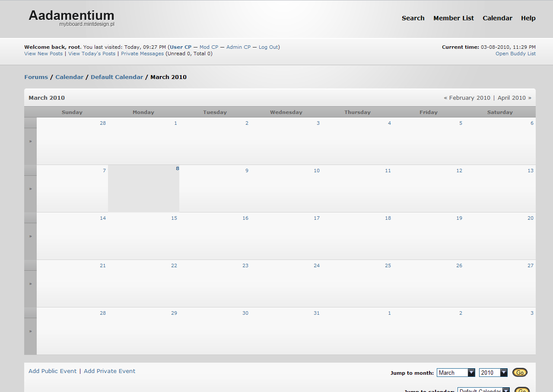Open week view arrow for first calendar row
Image resolution: width=553 pixels, height=392 pixels.
click(x=30, y=141)
